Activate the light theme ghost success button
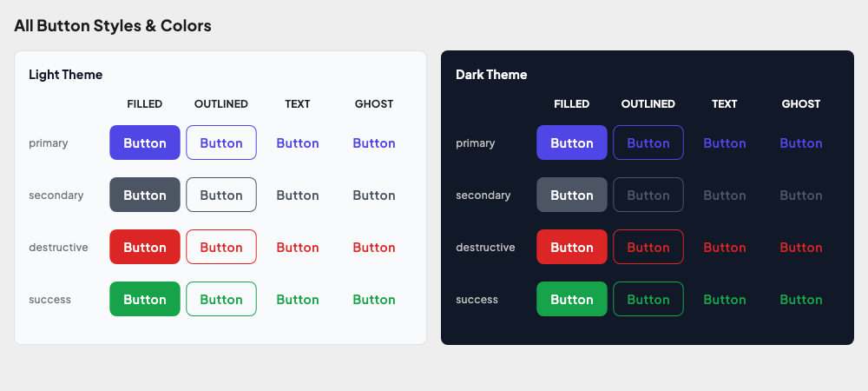868x391 pixels. 374,299
